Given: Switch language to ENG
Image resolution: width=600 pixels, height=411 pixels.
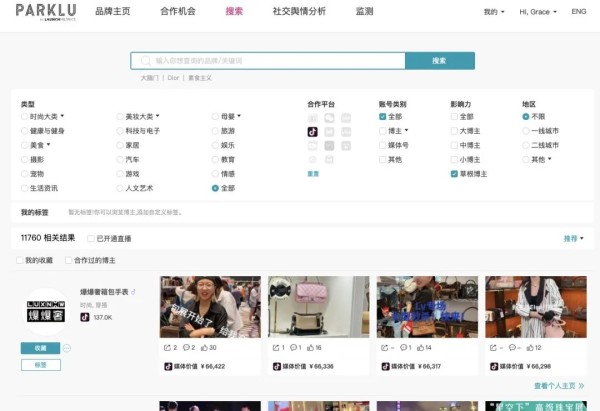Looking at the screenshot, I should 579,12.
